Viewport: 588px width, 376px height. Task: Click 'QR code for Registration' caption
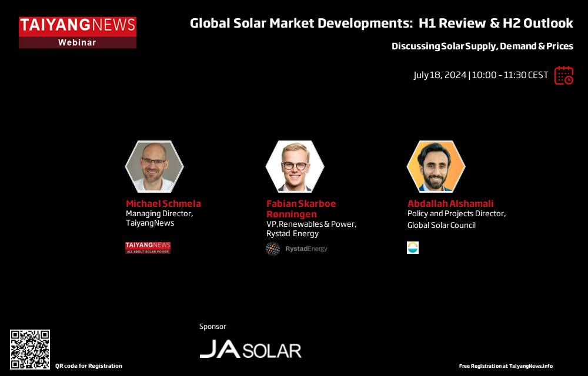click(89, 366)
